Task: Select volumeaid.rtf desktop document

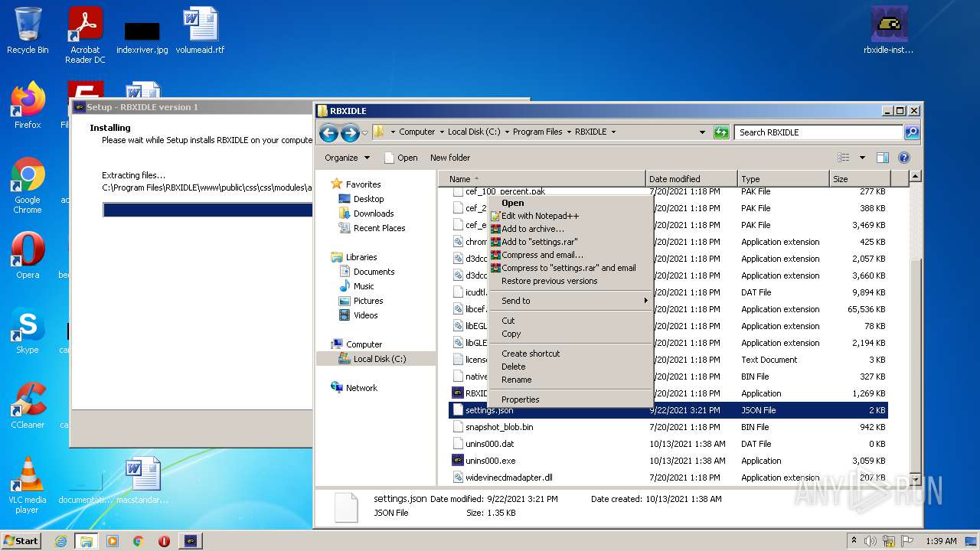Action: pyautogui.click(x=200, y=31)
